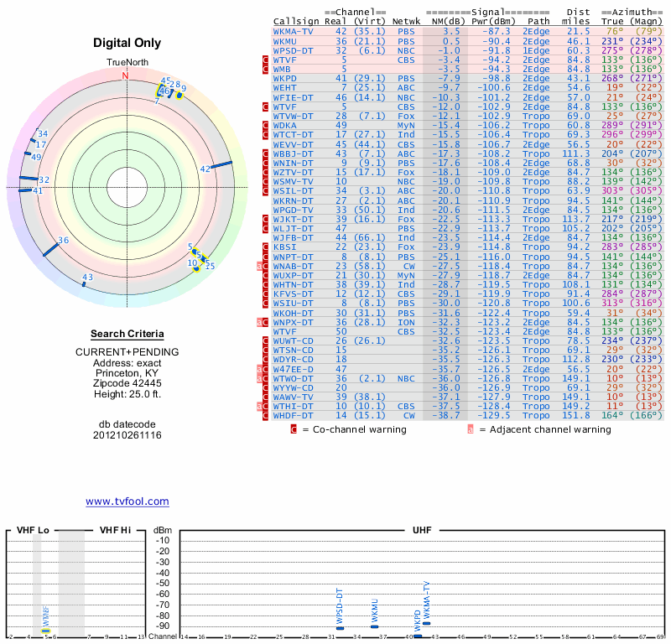Viewport: 671px width, 644px height.
Task: Click the pink 'a' icon in the legend
Action: [x=471, y=429]
